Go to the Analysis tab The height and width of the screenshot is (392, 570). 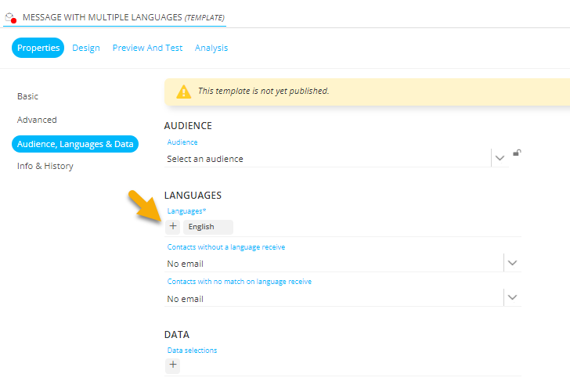[x=211, y=48]
